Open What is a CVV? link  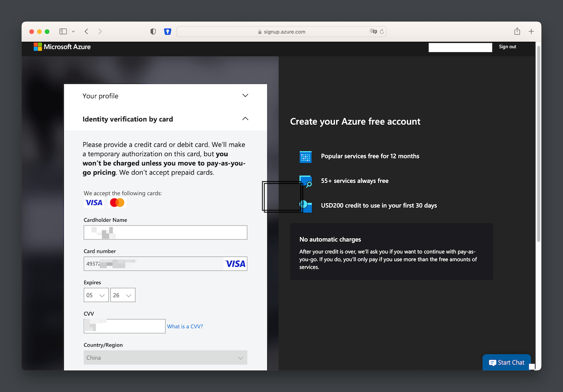(185, 326)
